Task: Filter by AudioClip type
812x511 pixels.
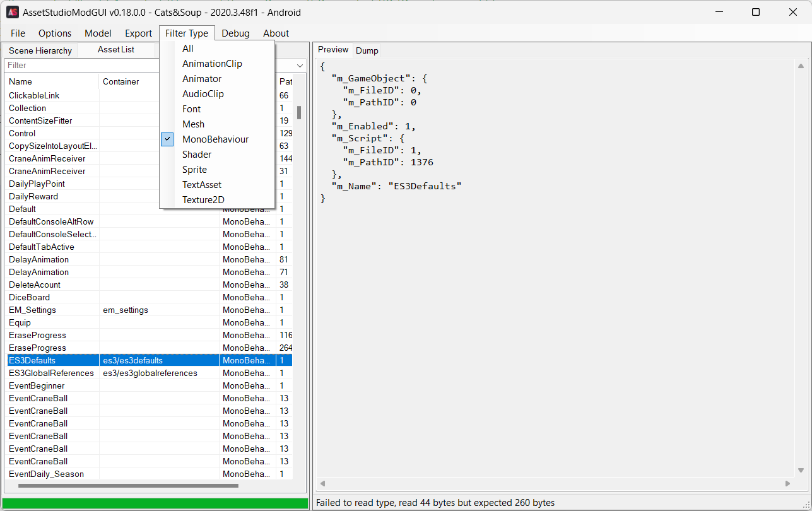Action: 217,94
